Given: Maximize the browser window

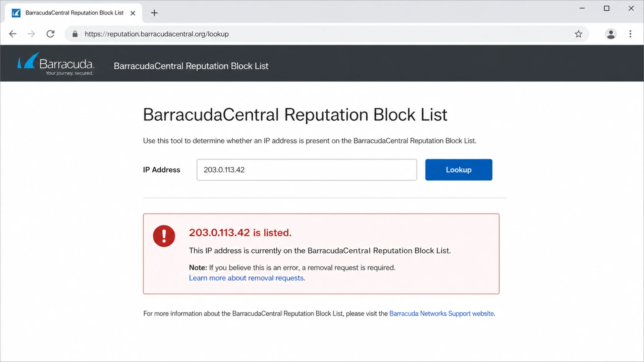Looking at the screenshot, I should (x=606, y=8).
